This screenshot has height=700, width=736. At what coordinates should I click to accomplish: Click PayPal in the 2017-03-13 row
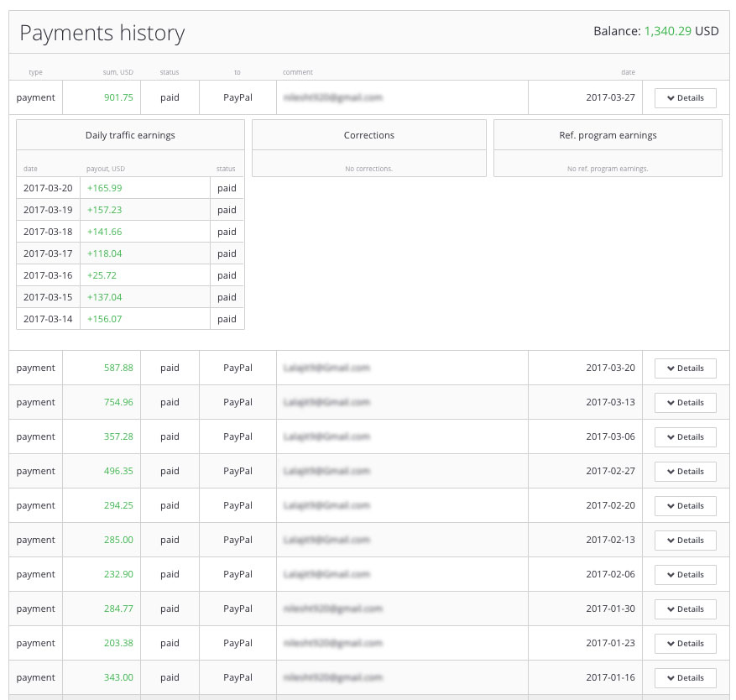coord(238,402)
